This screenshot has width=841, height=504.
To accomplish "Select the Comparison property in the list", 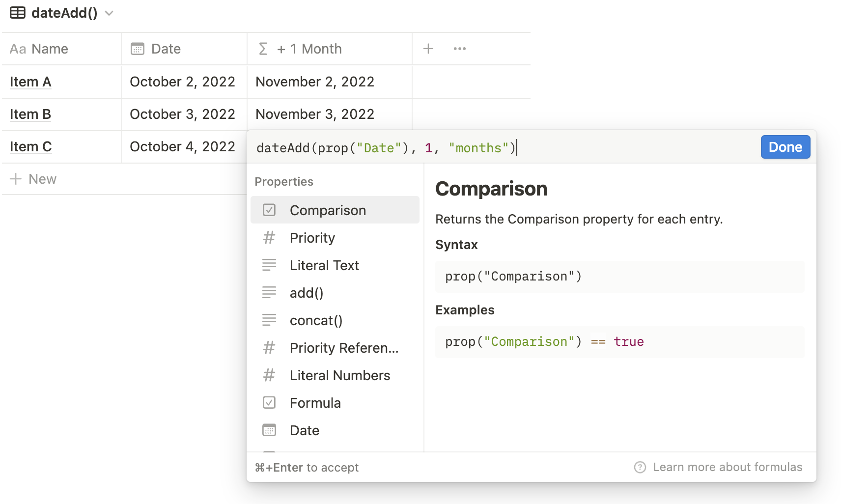I will 328,210.
